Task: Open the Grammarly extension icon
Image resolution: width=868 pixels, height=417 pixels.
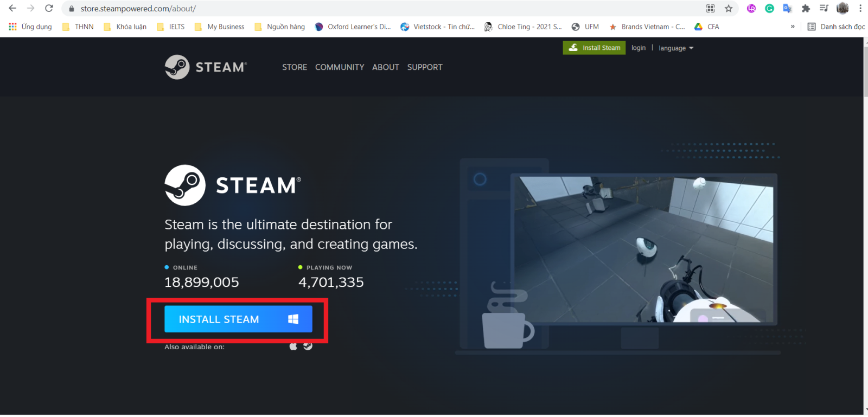Action: [x=769, y=8]
